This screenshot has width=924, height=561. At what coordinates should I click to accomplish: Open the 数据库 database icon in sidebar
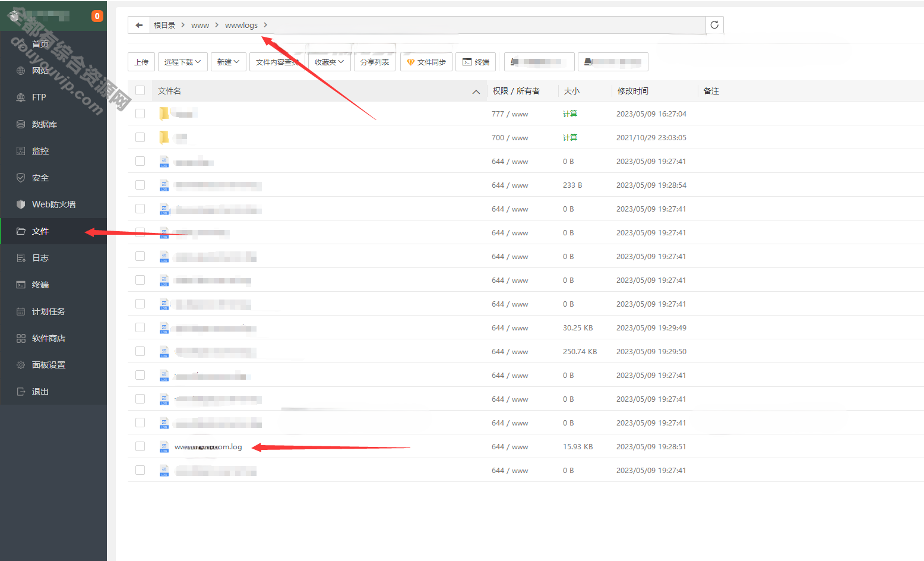(21, 124)
